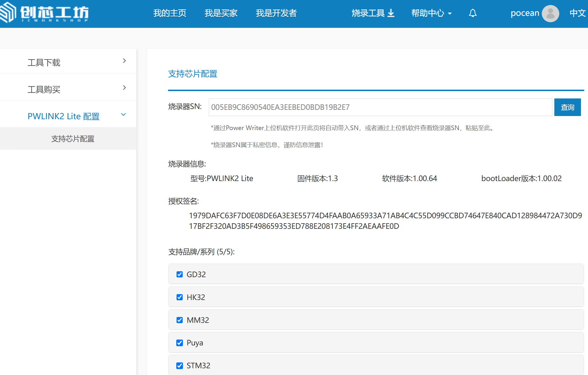Image resolution: width=588 pixels, height=375 pixels.
Task: Click the 工具购买 chevron arrow
Action: tap(124, 88)
